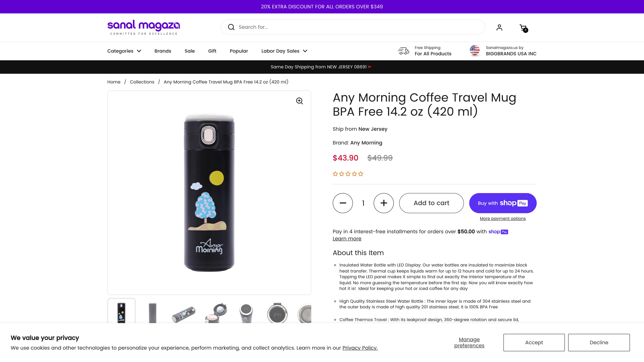Click the free shipping truck icon

(404, 51)
